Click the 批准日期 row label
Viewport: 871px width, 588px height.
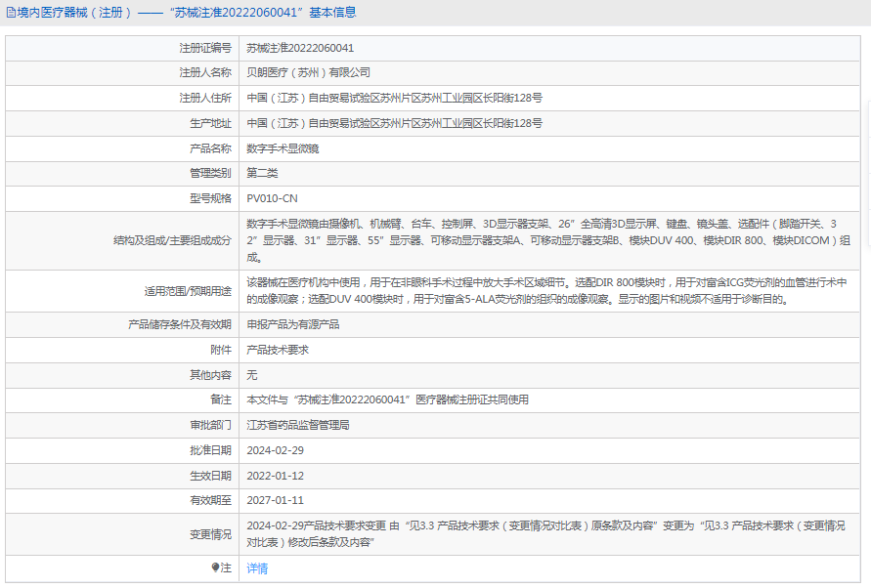pos(210,450)
